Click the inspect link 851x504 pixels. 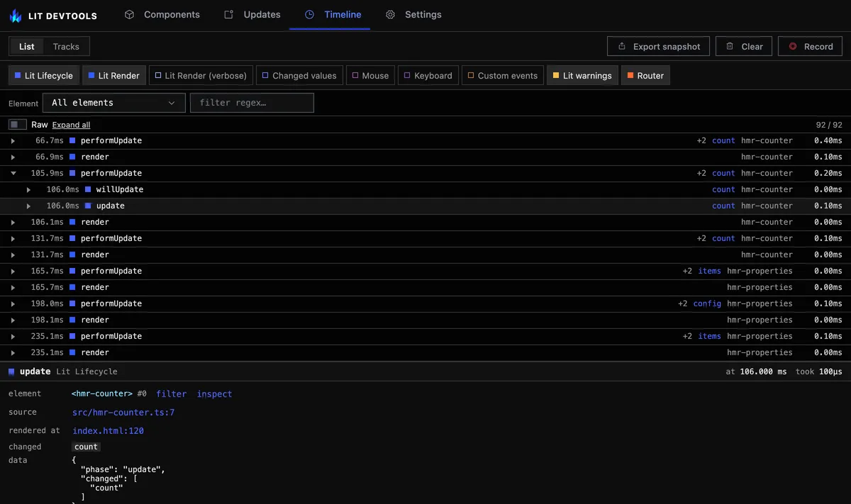click(215, 394)
